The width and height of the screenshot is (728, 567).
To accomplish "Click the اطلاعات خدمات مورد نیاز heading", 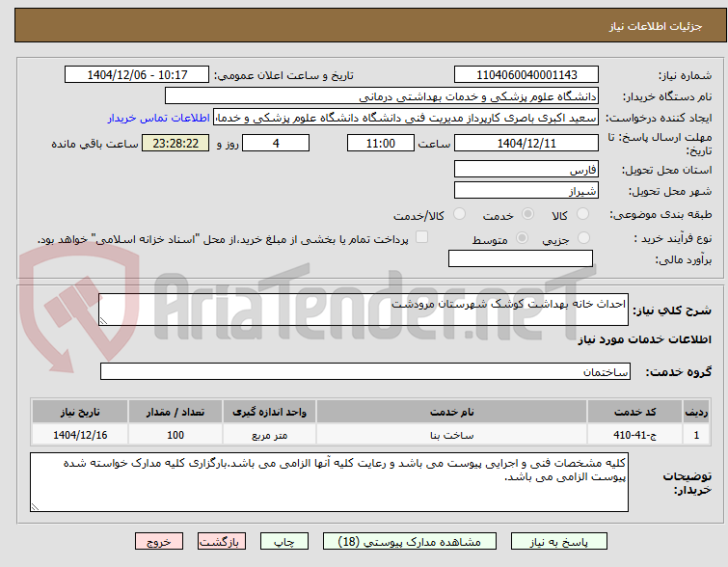I will click(644, 339).
